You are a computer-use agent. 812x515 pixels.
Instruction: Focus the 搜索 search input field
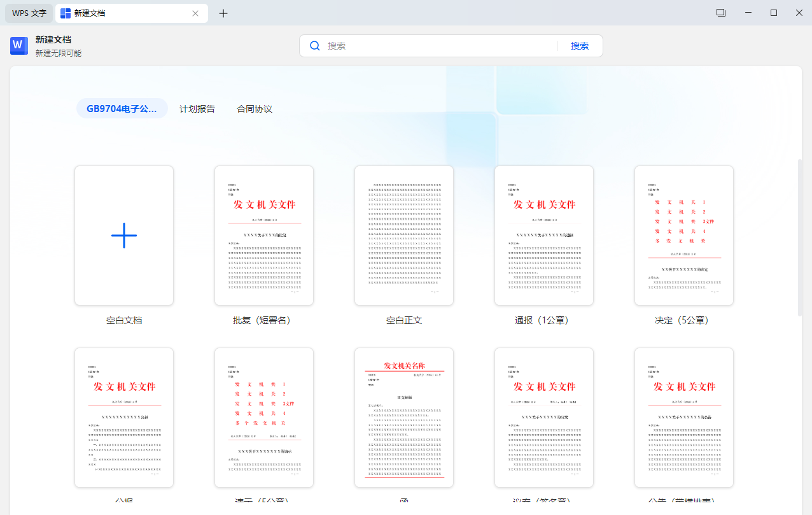coord(439,46)
